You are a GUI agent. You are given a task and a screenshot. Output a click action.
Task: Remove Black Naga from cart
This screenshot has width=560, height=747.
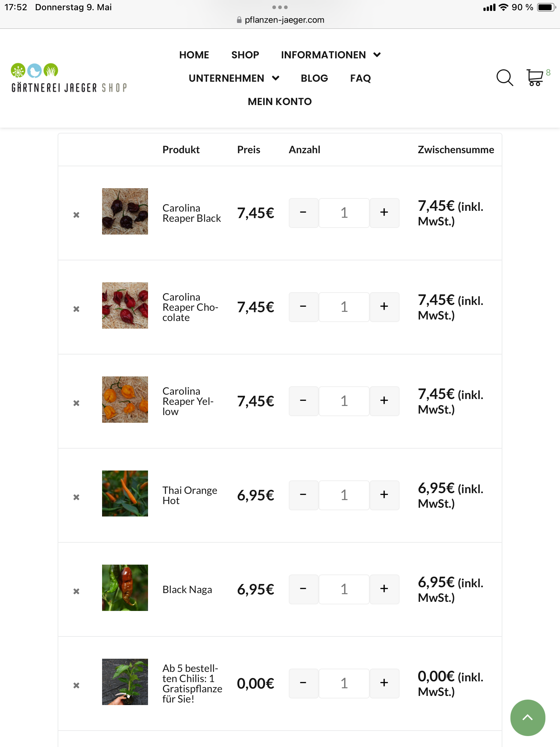tap(76, 591)
